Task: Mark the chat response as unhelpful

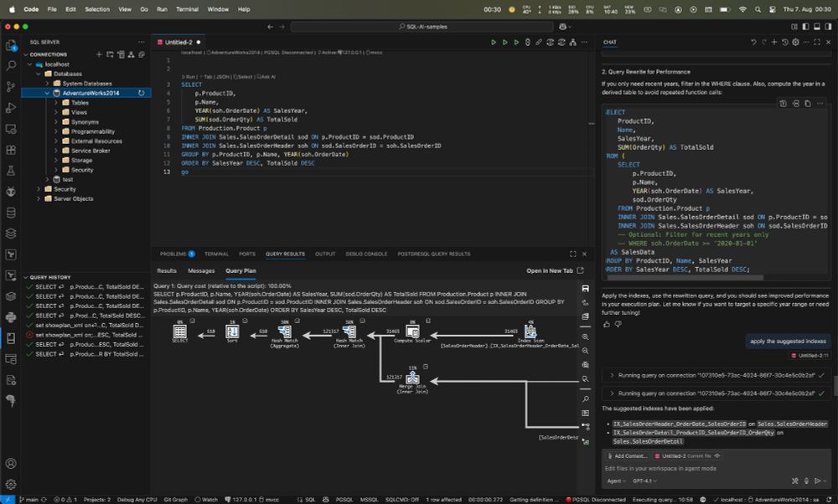Action: click(618, 324)
